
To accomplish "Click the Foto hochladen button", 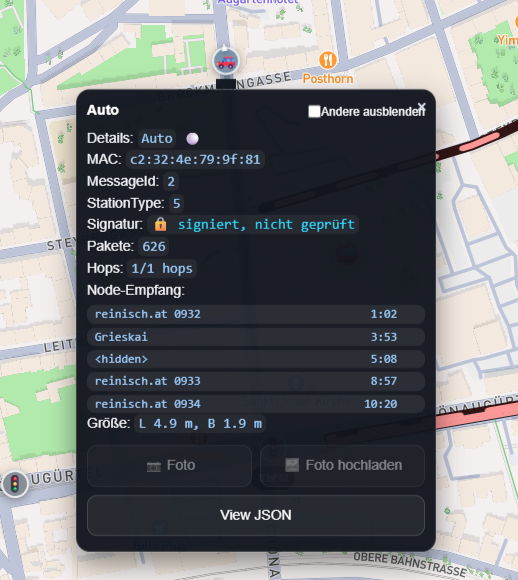I will coord(342,466).
